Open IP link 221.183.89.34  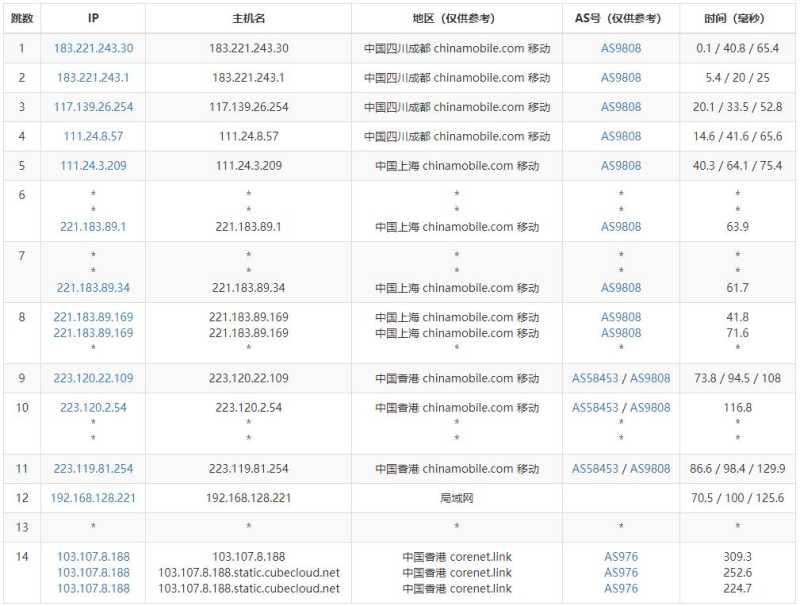point(93,288)
